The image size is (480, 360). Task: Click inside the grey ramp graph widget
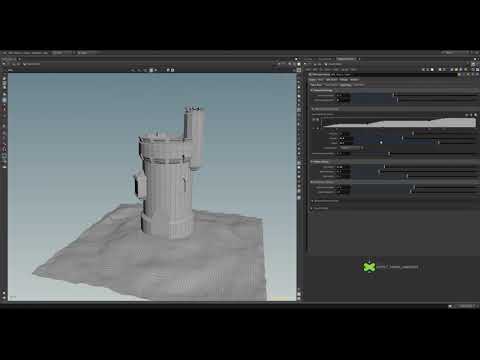click(399, 123)
